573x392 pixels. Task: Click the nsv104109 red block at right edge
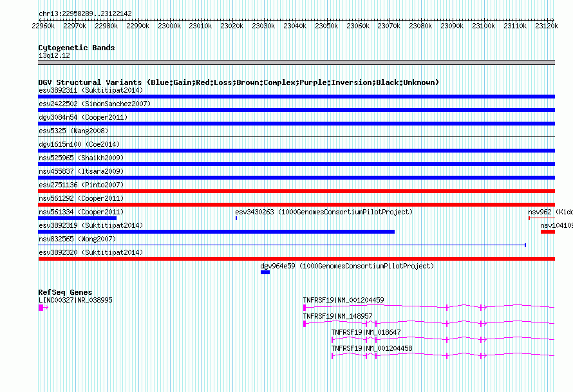point(548,232)
